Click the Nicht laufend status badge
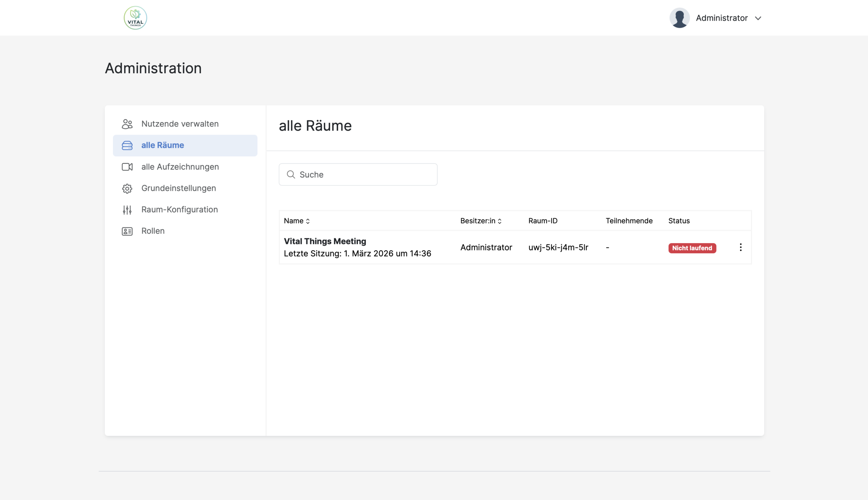The width and height of the screenshot is (868, 500). [x=691, y=248]
